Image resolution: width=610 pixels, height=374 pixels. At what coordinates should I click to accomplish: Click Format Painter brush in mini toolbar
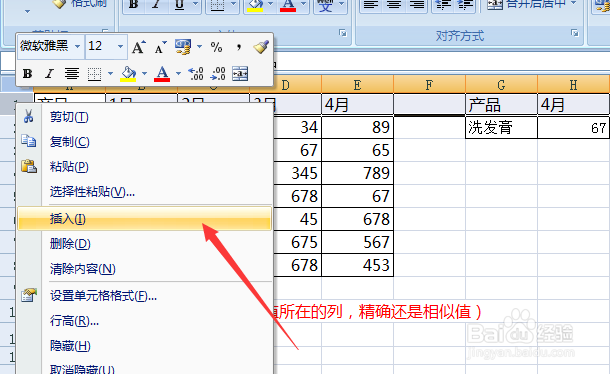tap(261, 47)
